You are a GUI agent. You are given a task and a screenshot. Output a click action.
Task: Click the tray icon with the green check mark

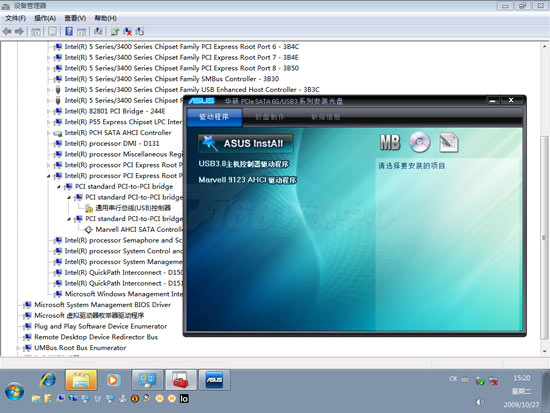(x=480, y=381)
